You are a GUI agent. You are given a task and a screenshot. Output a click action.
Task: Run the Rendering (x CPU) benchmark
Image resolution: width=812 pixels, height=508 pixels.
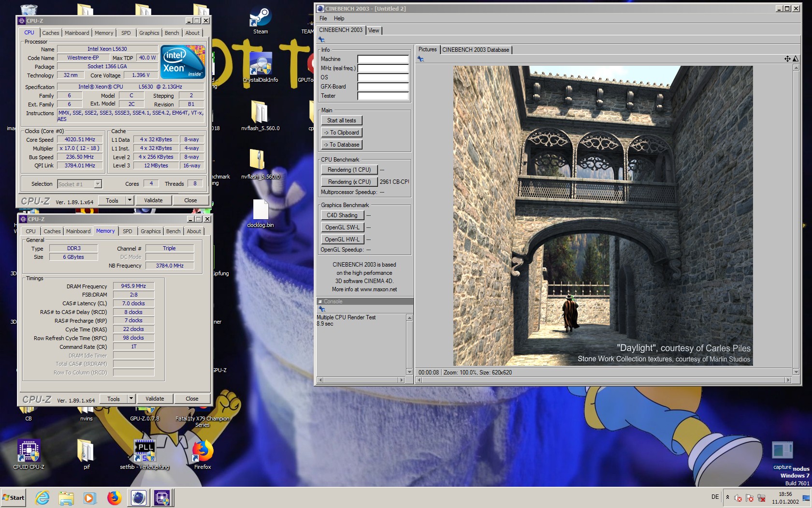tap(349, 182)
